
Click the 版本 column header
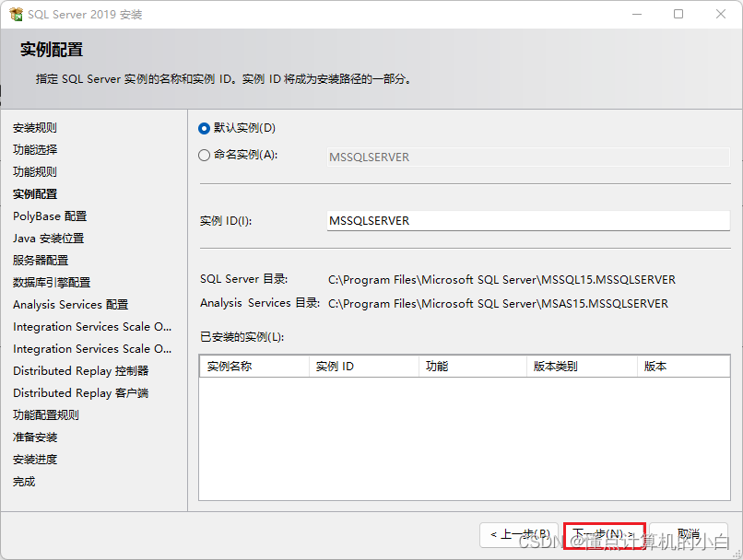pyautogui.click(x=683, y=367)
